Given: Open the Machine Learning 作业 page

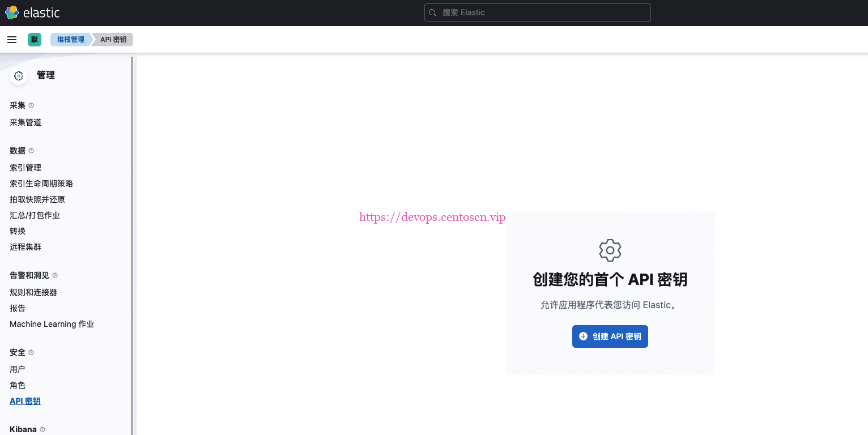Looking at the screenshot, I should pos(52,324).
